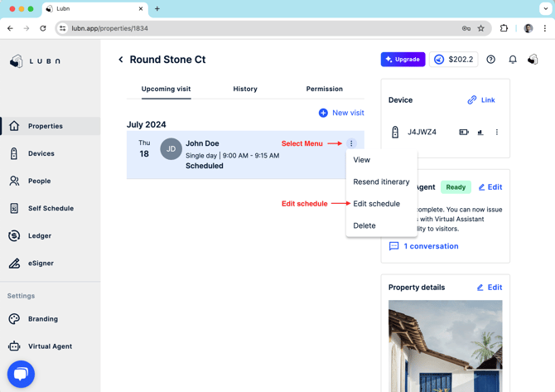Switch to the Permission tab
Screen dimensions: 555x392
coord(324,89)
